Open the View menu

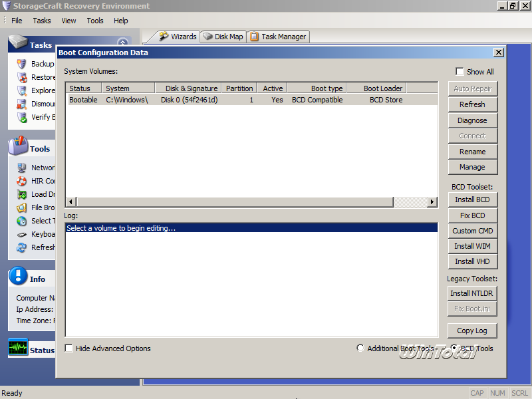coord(68,21)
